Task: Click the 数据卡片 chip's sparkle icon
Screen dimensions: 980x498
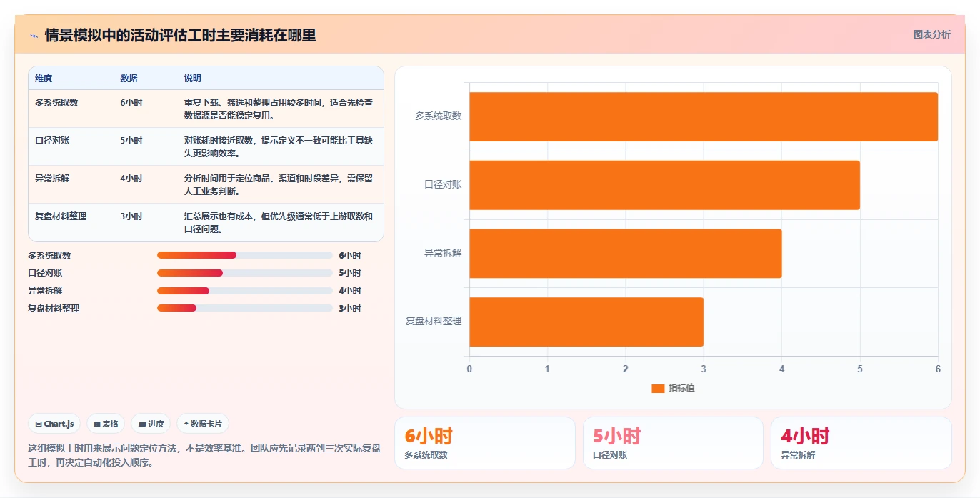Action: click(x=186, y=424)
